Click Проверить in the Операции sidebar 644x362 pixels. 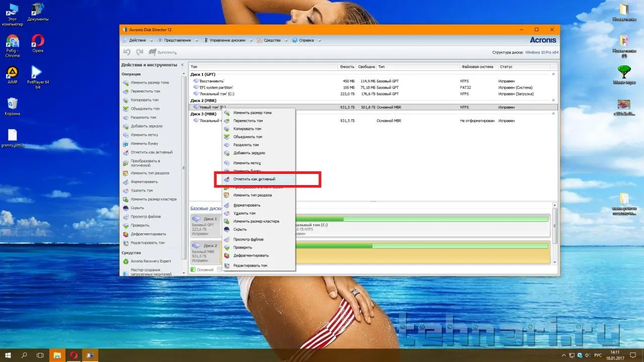pyautogui.click(x=136, y=225)
